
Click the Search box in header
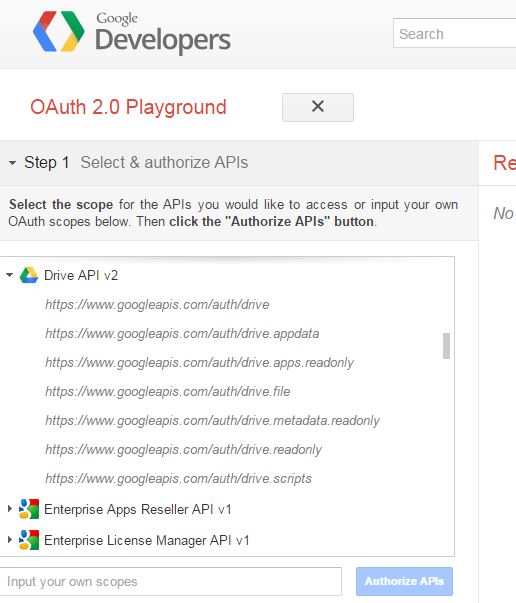454,33
